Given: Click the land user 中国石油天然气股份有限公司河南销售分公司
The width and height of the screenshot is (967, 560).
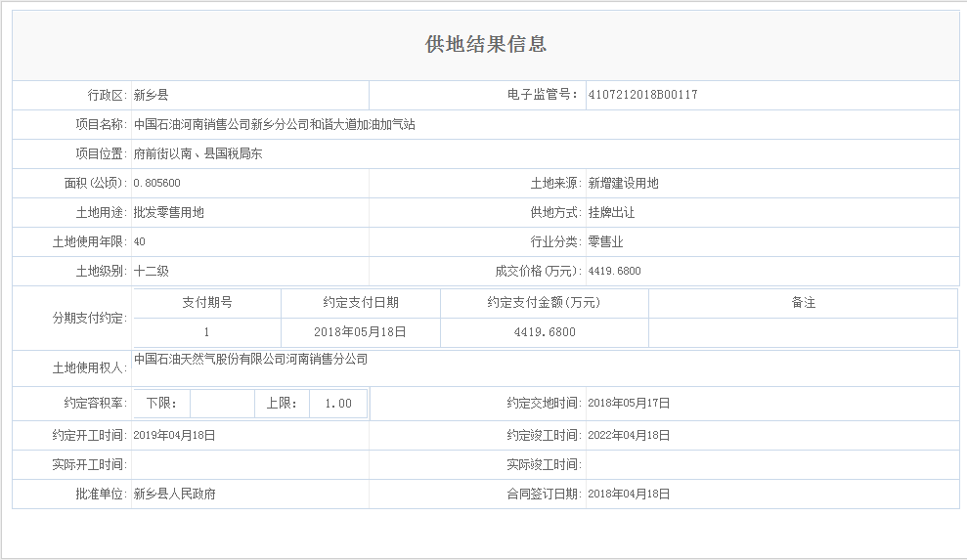Looking at the screenshot, I should pos(250,359).
